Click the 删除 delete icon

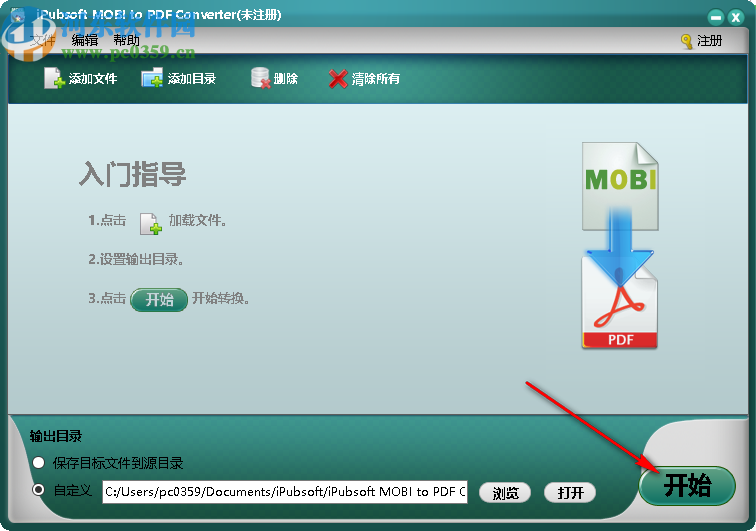260,78
